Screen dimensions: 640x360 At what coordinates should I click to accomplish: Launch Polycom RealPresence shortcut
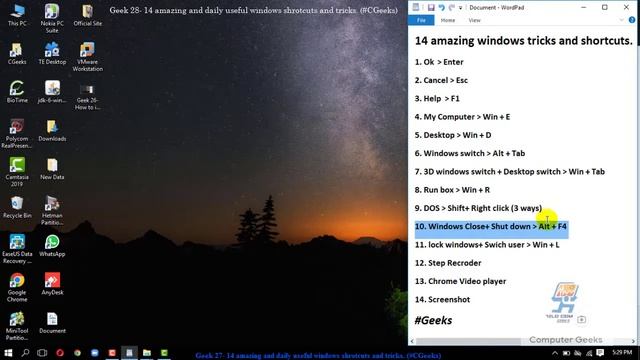tap(17, 134)
